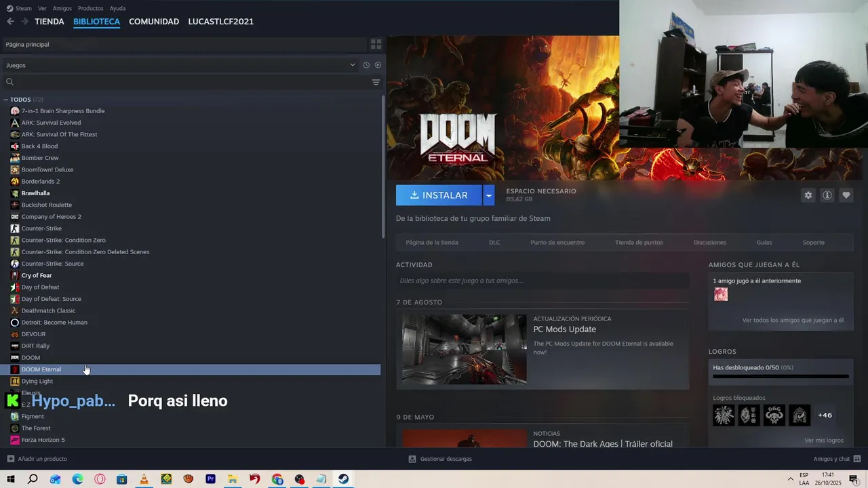Collapse the TODOS category
Screen dimensions: 868x488
[x=6, y=100]
